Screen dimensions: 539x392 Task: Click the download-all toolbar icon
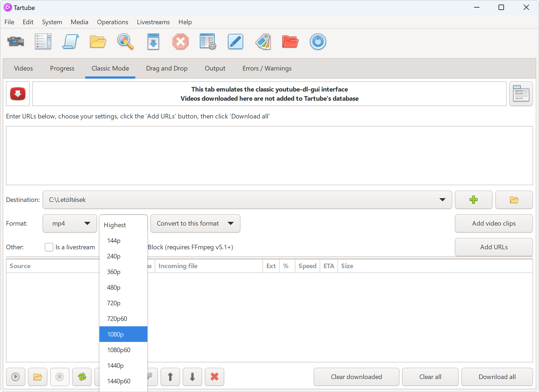point(153,42)
